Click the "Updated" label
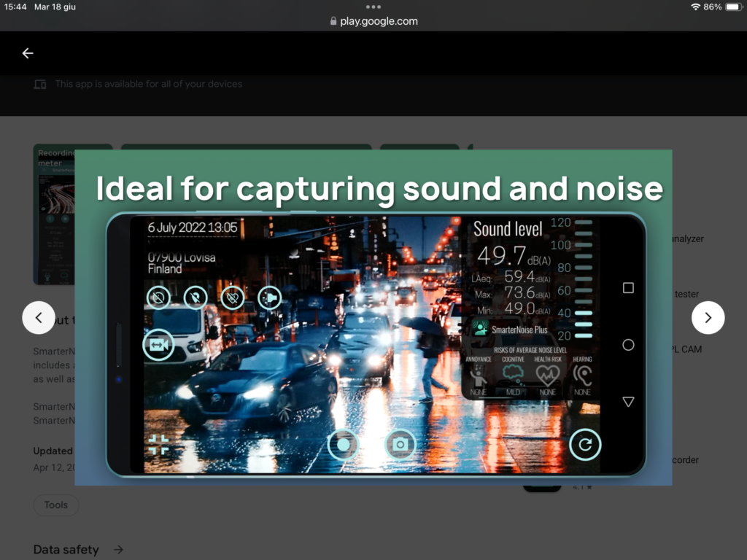Viewport: 747px width, 560px height. [53, 451]
